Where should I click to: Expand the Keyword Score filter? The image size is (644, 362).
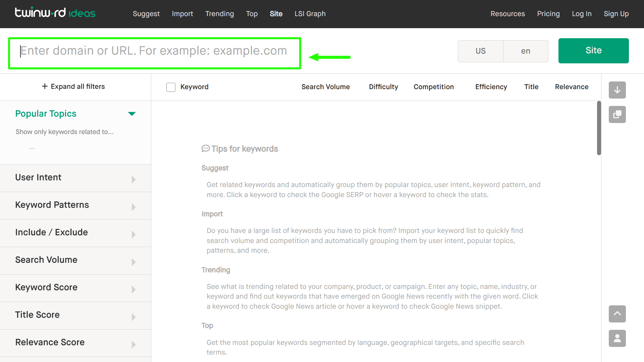click(x=75, y=288)
